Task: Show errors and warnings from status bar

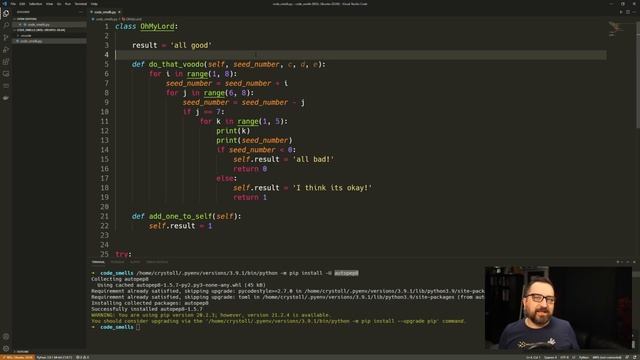Action: point(82,357)
